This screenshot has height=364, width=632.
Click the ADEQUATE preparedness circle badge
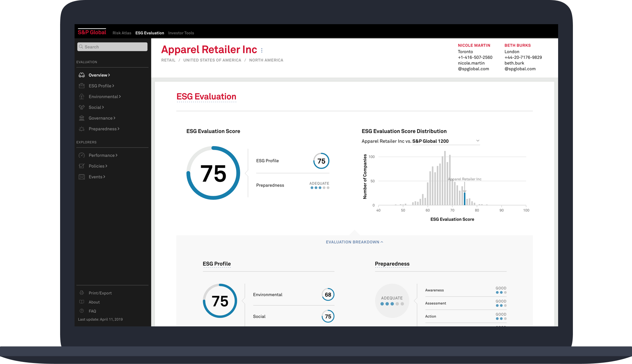(x=392, y=301)
